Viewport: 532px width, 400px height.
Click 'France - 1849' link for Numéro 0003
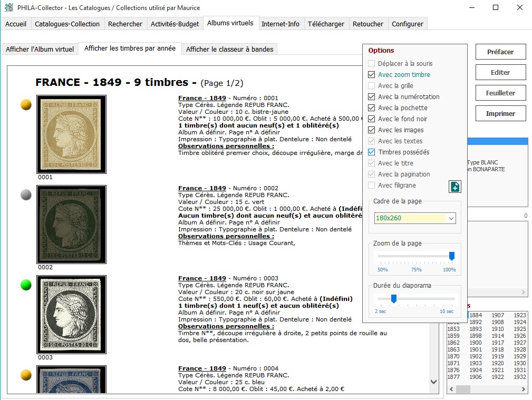point(202,278)
